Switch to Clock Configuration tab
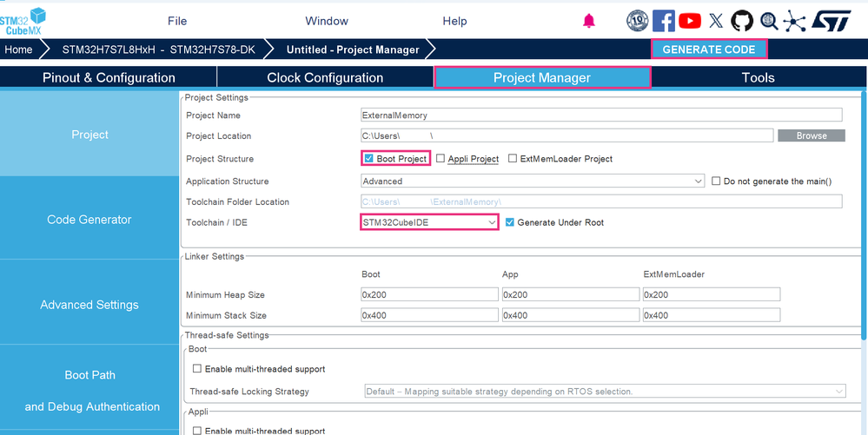The height and width of the screenshot is (435, 868). [325, 77]
